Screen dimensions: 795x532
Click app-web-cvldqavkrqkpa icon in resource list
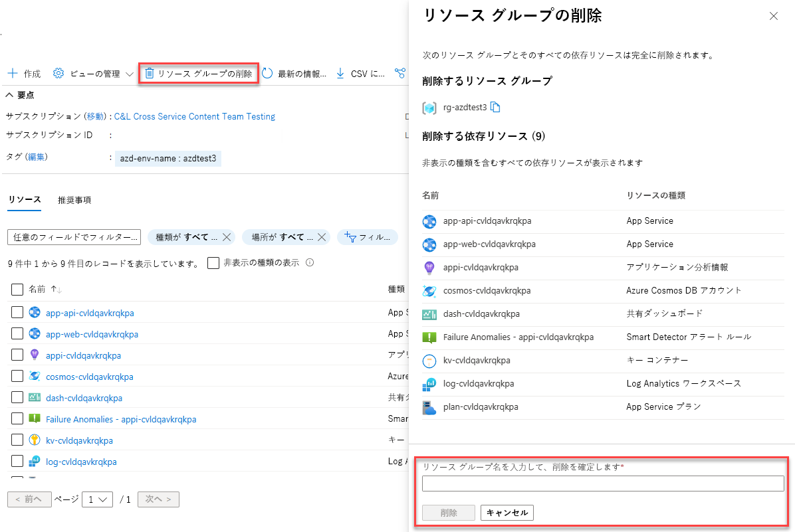35,333
